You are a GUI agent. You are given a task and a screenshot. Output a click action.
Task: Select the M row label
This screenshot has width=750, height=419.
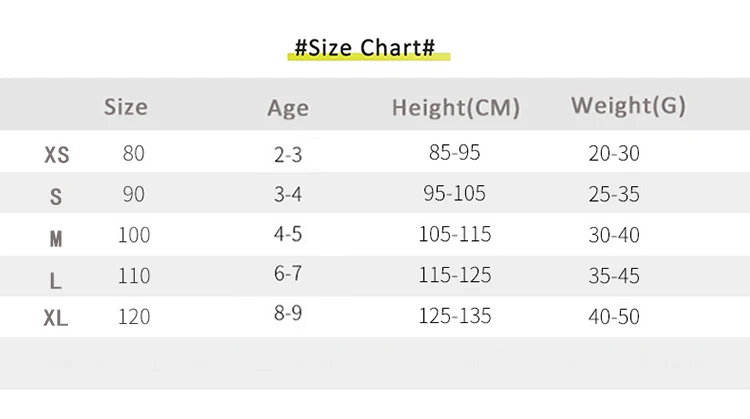[56, 238]
